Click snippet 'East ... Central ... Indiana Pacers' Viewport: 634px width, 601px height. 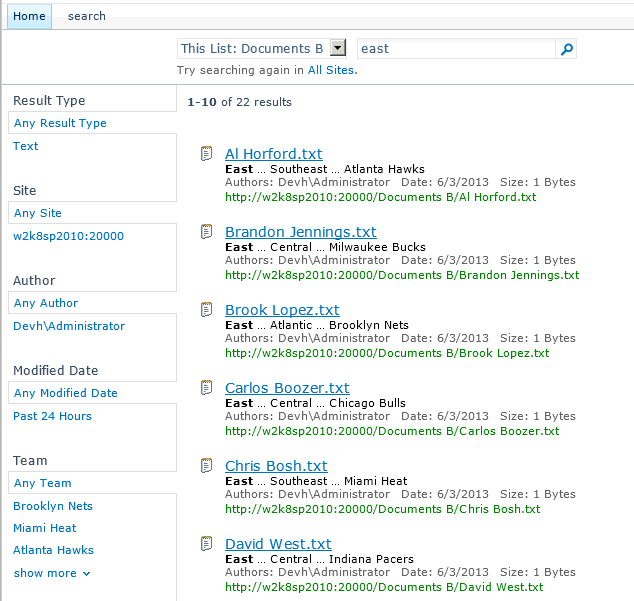pyautogui.click(x=319, y=559)
